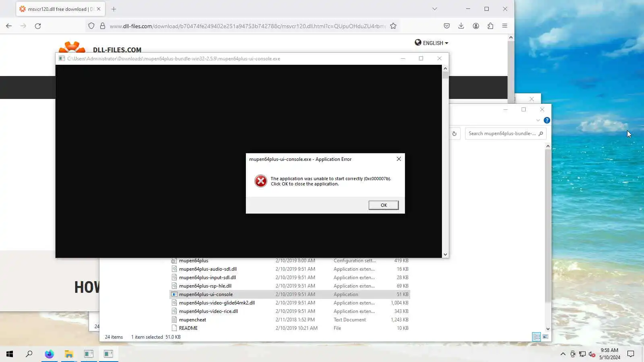Refresh the Explorer folder view
Screen dimensions: 644x362
454,134
